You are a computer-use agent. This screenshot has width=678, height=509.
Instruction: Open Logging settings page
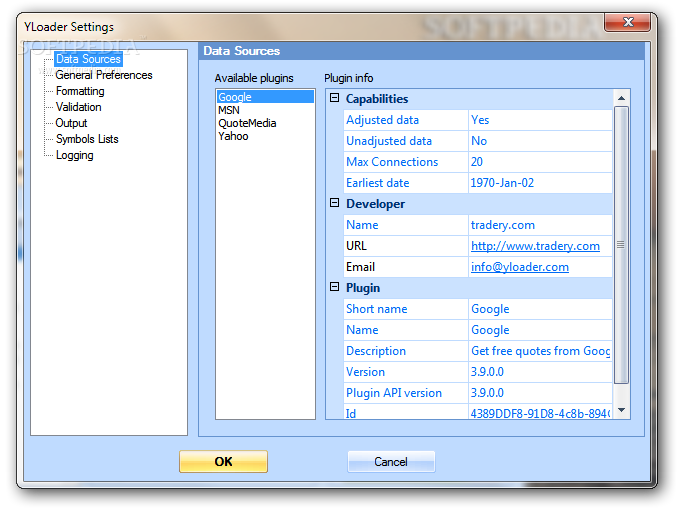coord(74,155)
